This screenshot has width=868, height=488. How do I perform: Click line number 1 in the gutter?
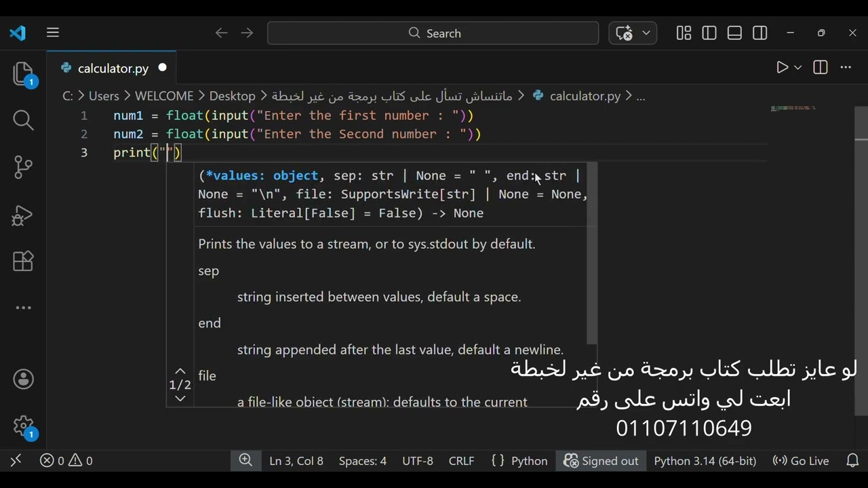84,116
